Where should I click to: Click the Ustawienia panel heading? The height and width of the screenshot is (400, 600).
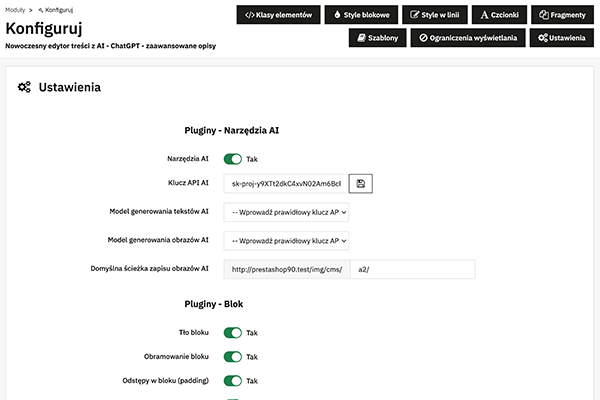(70, 87)
